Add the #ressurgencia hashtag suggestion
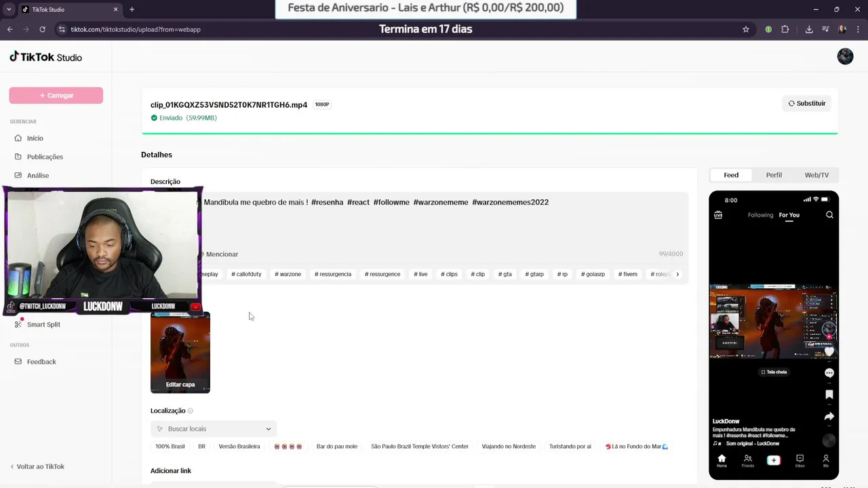The height and width of the screenshot is (488, 868). (333, 274)
